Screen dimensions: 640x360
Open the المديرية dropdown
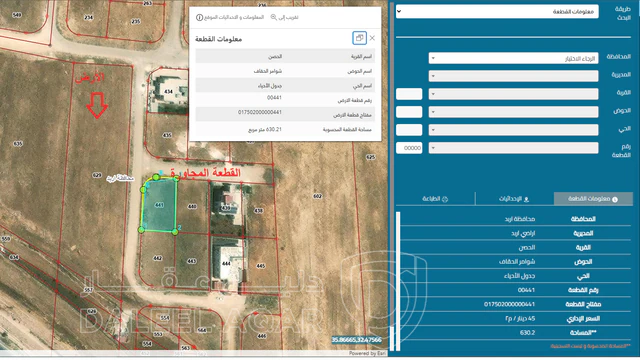(513, 76)
